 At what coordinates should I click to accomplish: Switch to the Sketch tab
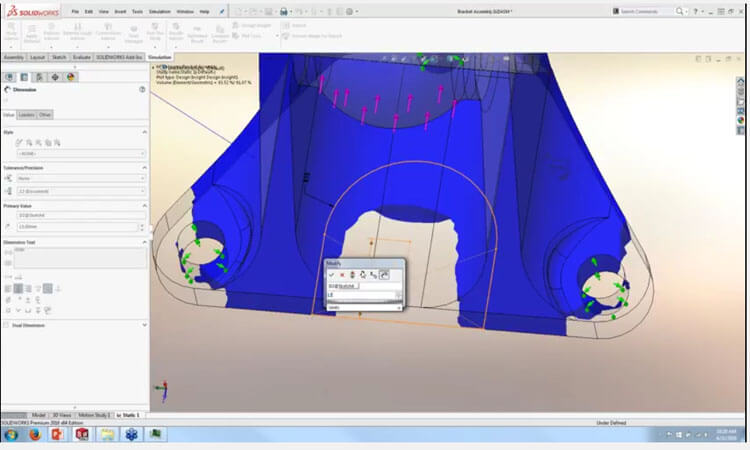(x=57, y=57)
